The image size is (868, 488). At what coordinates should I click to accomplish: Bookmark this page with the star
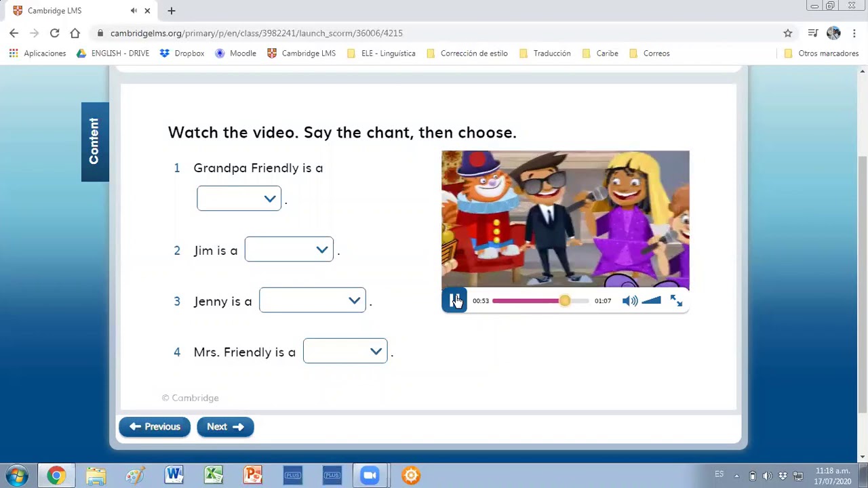(788, 33)
